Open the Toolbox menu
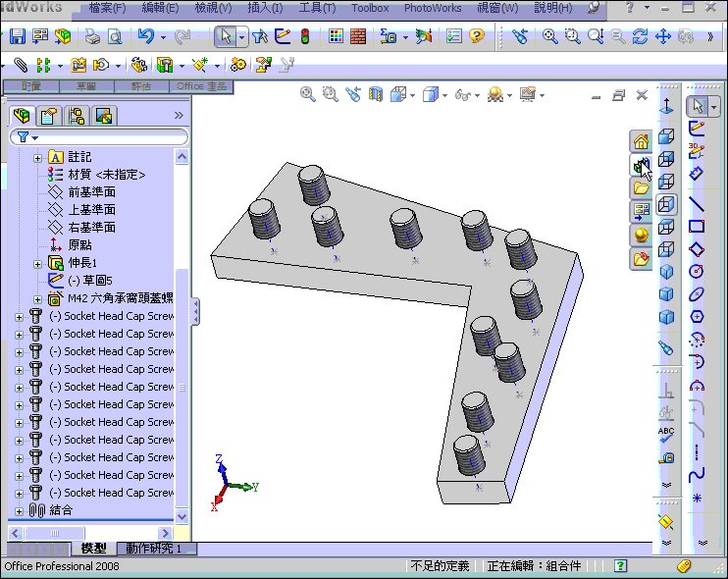 click(x=370, y=8)
